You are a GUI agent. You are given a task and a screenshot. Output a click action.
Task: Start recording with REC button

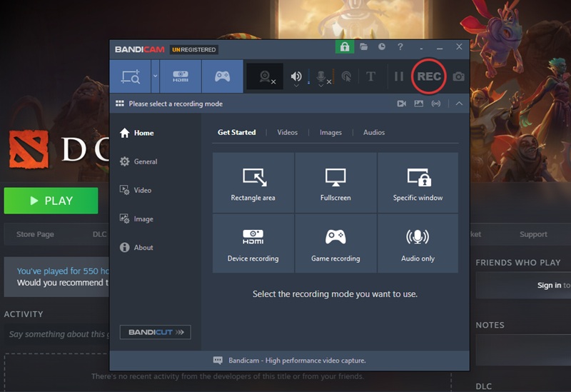point(429,76)
